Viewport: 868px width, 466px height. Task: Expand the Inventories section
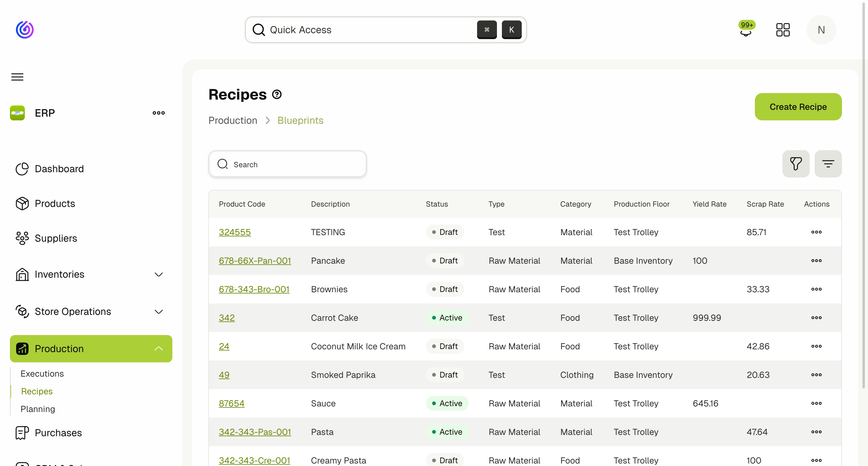click(x=158, y=275)
